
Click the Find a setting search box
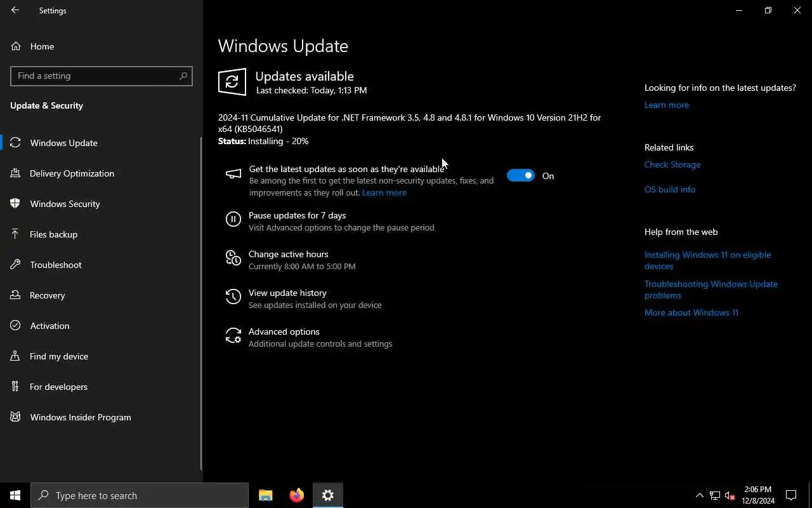coord(101,76)
